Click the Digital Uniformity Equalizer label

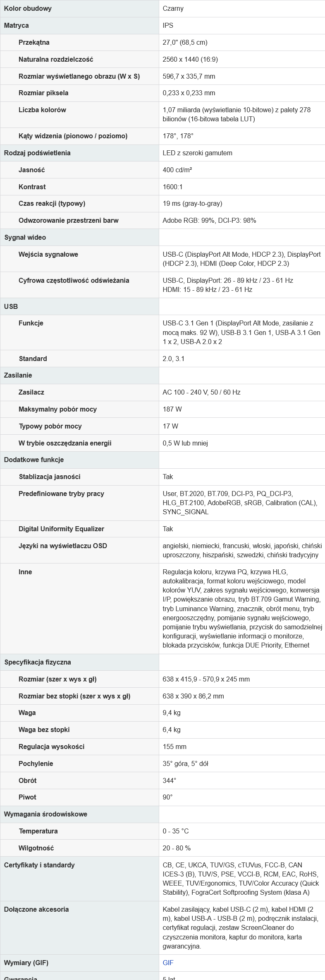61,529
